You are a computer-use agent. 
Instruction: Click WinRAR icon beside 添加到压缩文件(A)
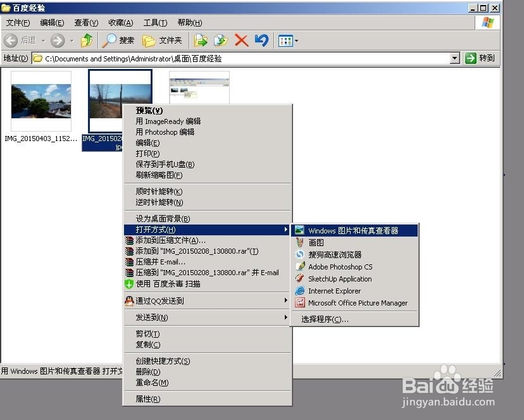point(129,240)
